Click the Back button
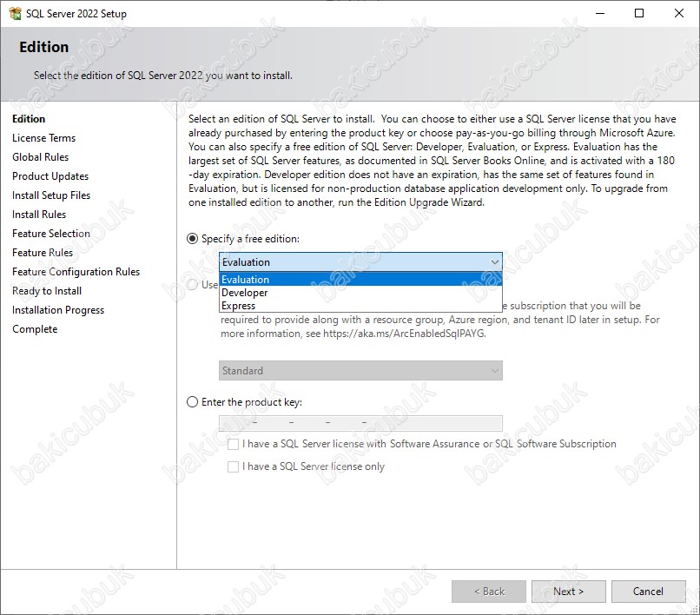Image resolution: width=700 pixels, height=615 pixels. [x=489, y=592]
